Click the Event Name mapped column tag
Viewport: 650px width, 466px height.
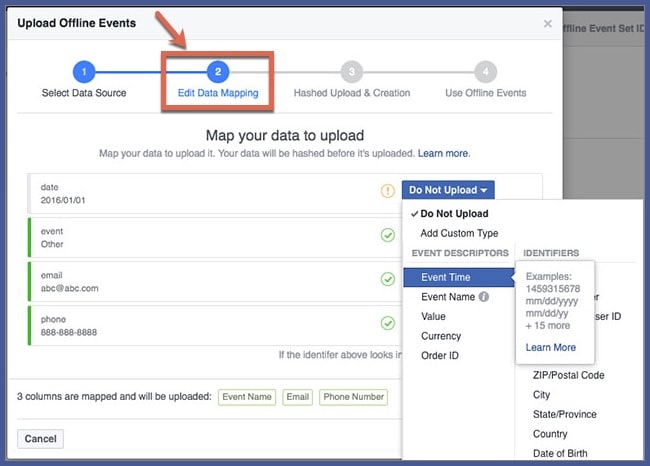pos(247,397)
